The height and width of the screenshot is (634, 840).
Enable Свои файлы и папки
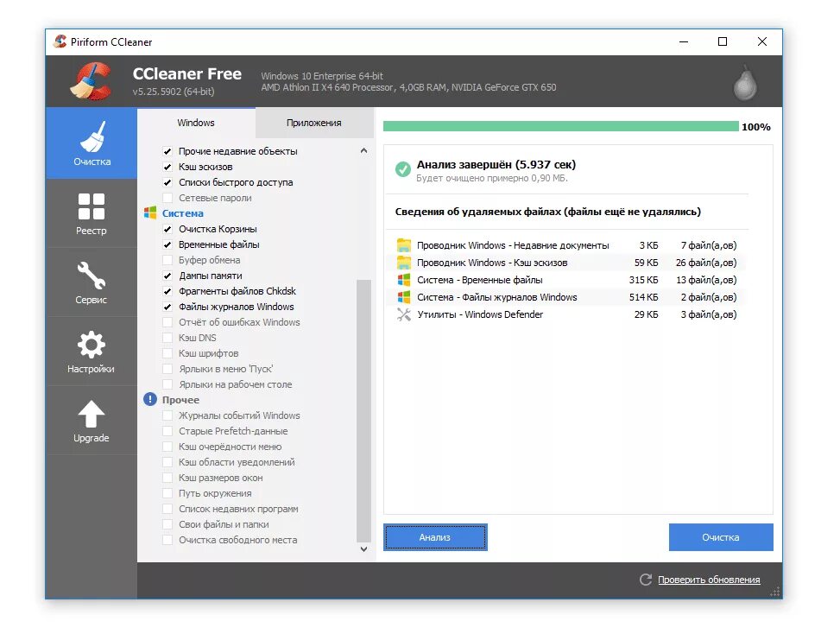click(167, 524)
